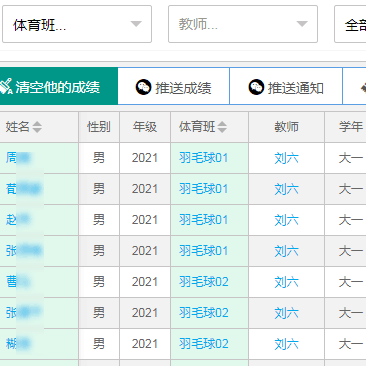The width and height of the screenshot is (366, 366).
Task: Open the 教师 filter dropdown
Action: pyautogui.click(x=243, y=24)
